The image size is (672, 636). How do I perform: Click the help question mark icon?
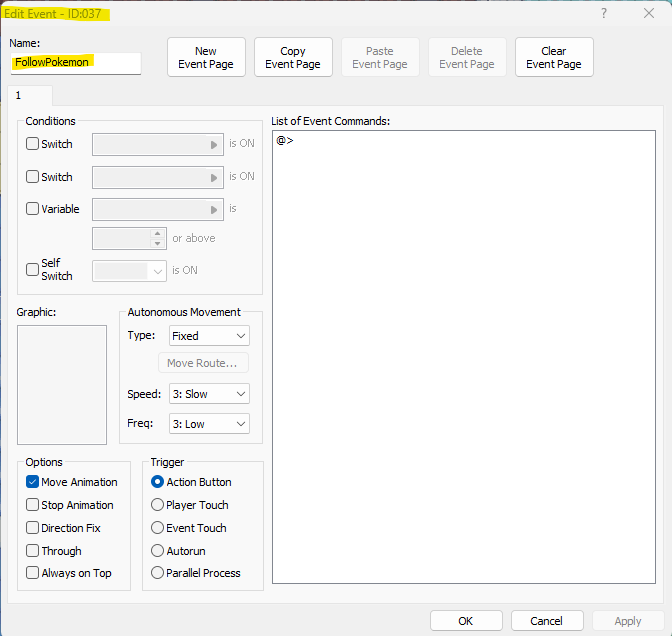point(603,13)
